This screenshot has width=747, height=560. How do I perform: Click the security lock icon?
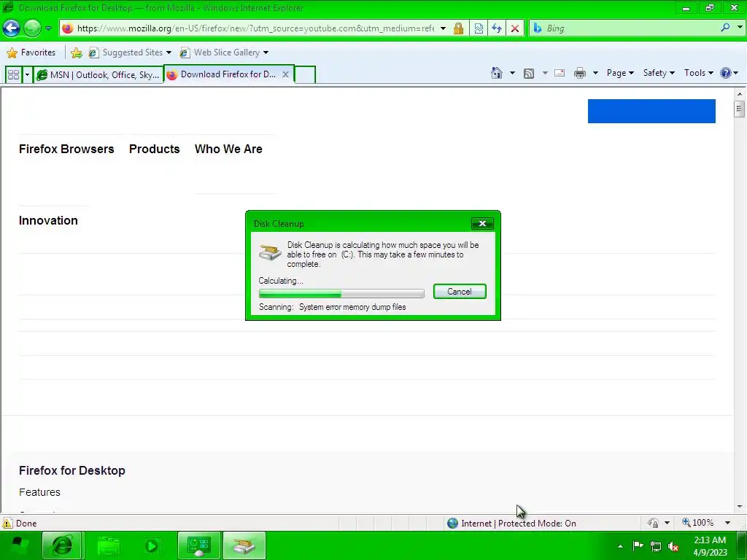pyautogui.click(x=458, y=28)
